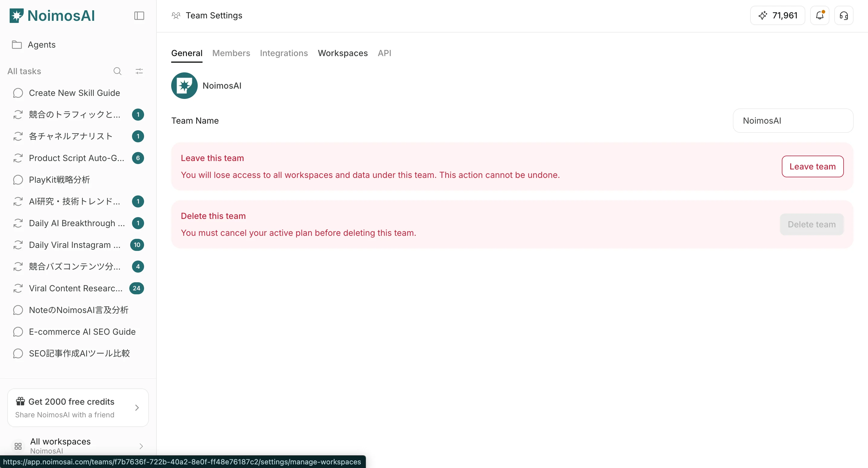Switch to the Workspaces tab

point(343,53)
